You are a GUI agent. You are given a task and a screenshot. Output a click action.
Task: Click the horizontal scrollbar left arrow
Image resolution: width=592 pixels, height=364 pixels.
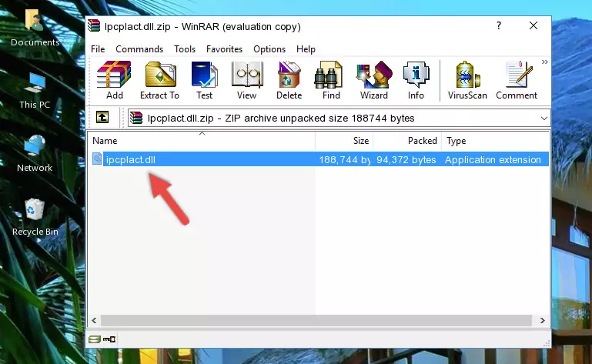click(94, 321)
